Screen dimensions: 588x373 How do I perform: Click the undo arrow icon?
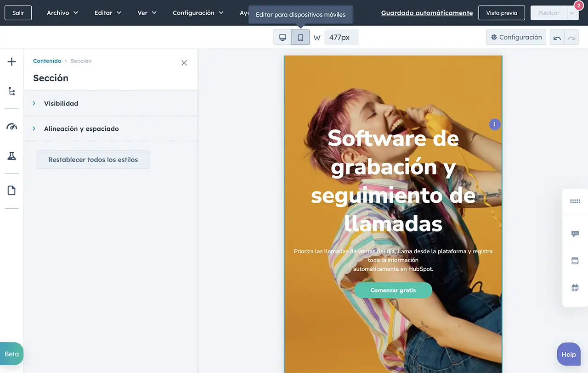(x=557, y=38)
